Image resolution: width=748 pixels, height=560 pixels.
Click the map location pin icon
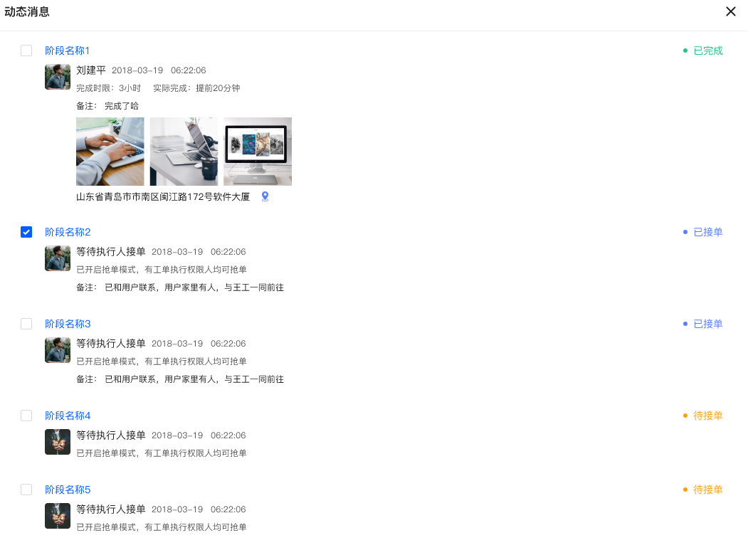click(x=265, y=196)
